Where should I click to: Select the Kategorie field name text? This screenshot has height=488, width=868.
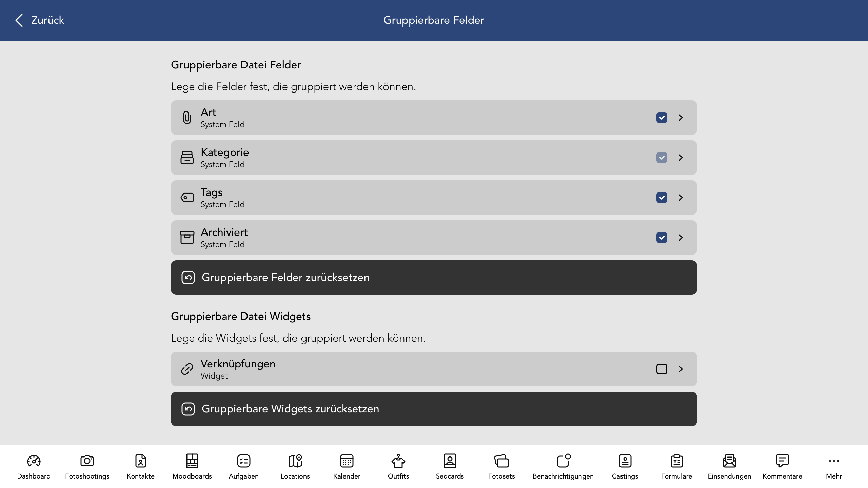(x=225, y=152)
